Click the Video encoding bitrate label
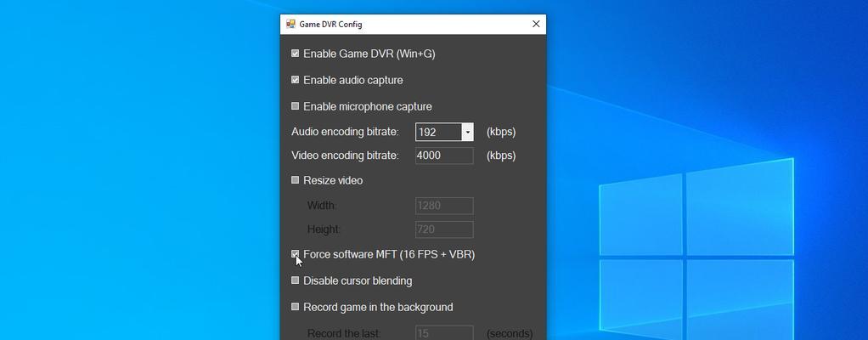868x340 pixels. [345, 156]
